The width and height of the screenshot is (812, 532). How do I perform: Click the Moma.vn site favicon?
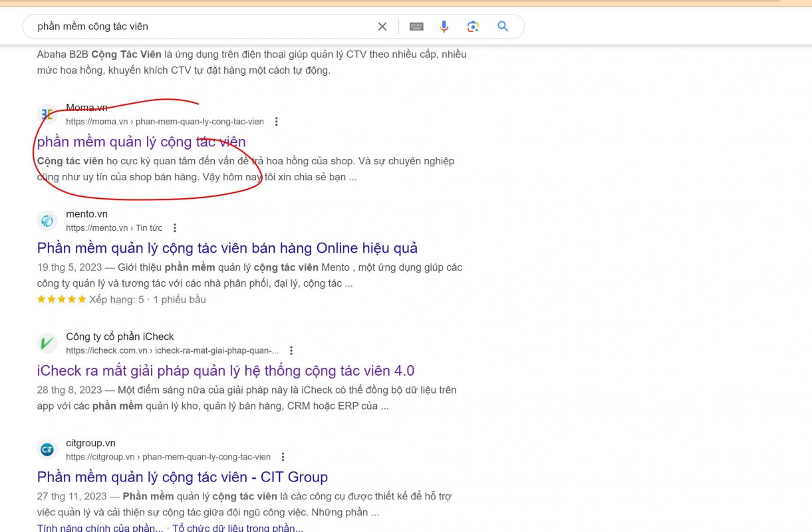click(47, 114)
